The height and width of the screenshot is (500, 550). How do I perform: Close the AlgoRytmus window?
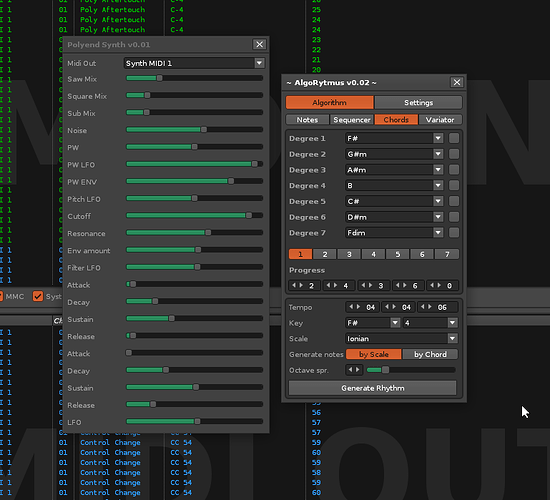click(457, 82)
